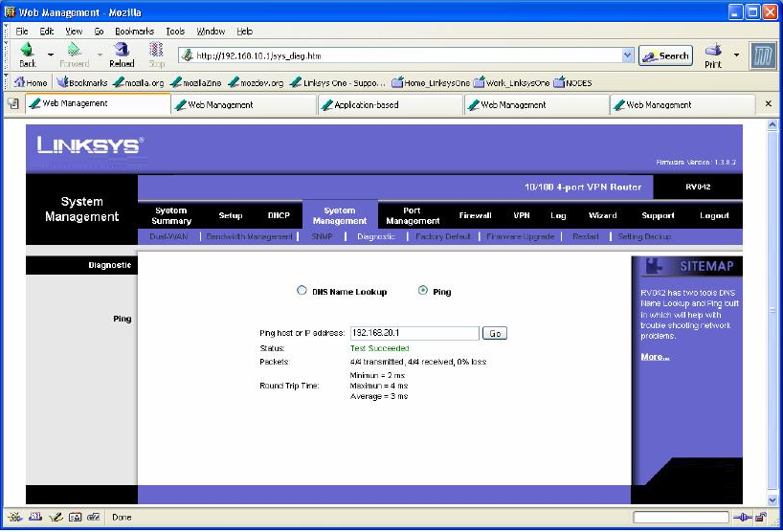Open the Go menu
The image size is (783, 532).
point(99,31)
